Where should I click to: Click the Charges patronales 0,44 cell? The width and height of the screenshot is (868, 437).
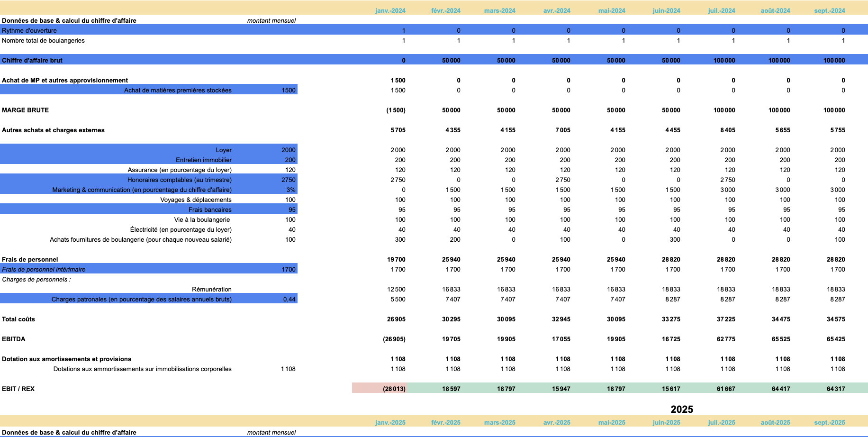point(289,299)
